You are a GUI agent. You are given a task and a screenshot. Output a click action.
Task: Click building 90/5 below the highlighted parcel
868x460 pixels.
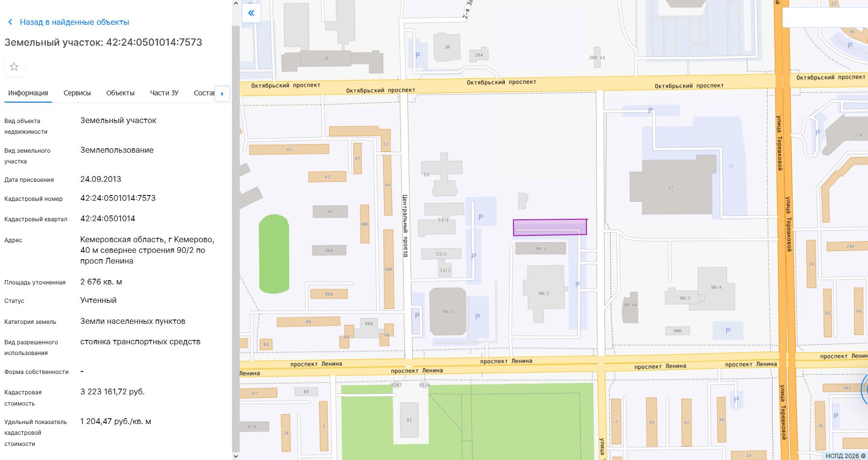[540, 248]
